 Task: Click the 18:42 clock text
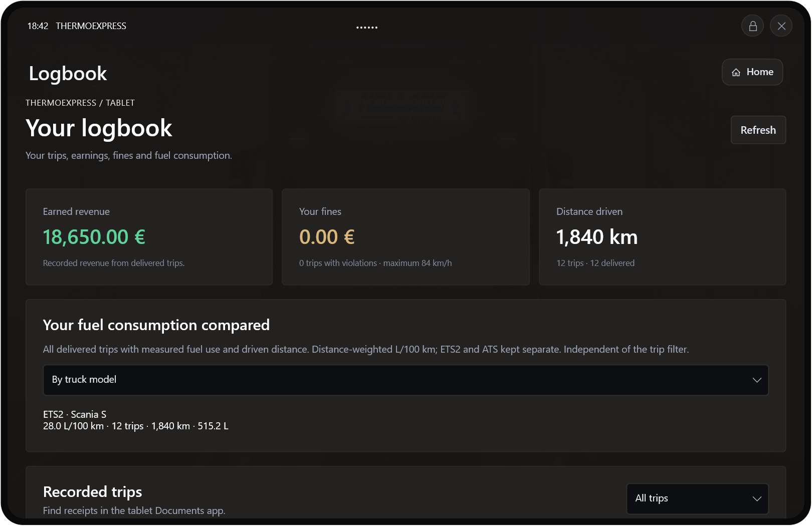pyautogui.click(x=38, y=26)
